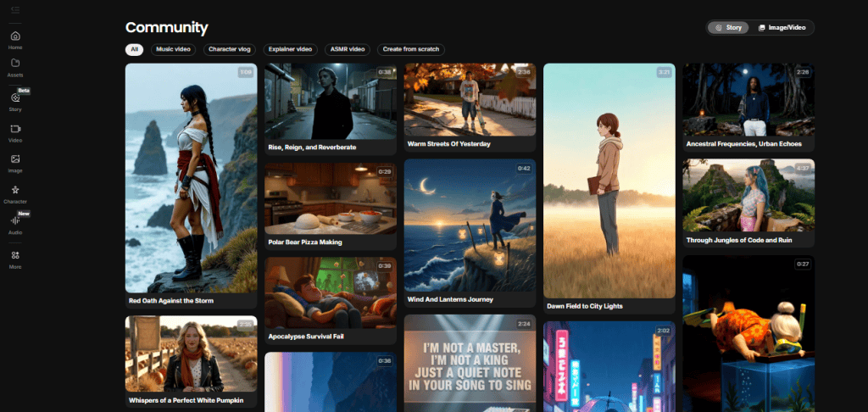Filter by Character vlog
The height and width of the screenshot is (412, 868).
(229, 49)
